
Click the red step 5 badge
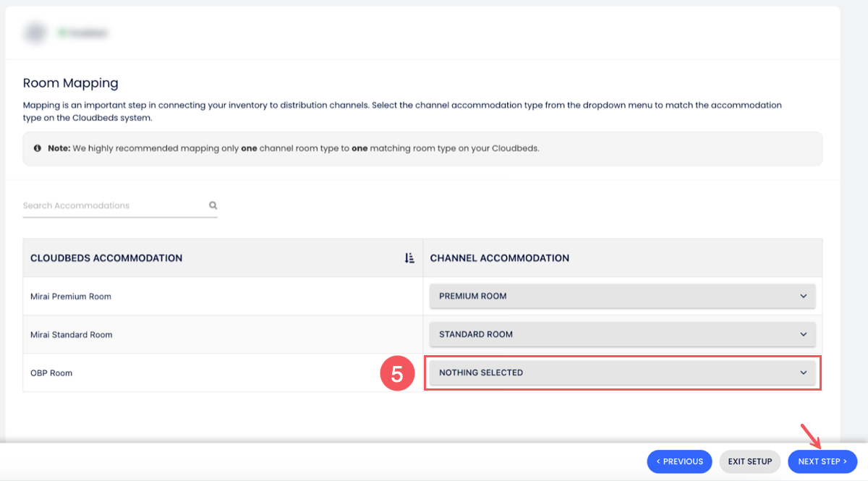pyautogui.click(x=397, y=373)
